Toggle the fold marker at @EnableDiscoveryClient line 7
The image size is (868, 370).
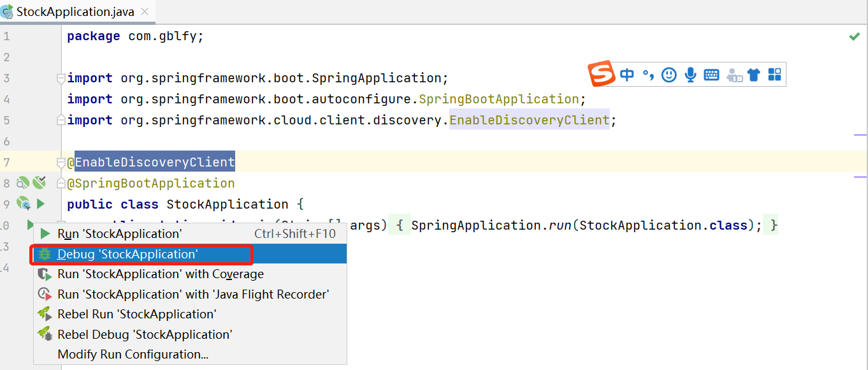[61, 162]
